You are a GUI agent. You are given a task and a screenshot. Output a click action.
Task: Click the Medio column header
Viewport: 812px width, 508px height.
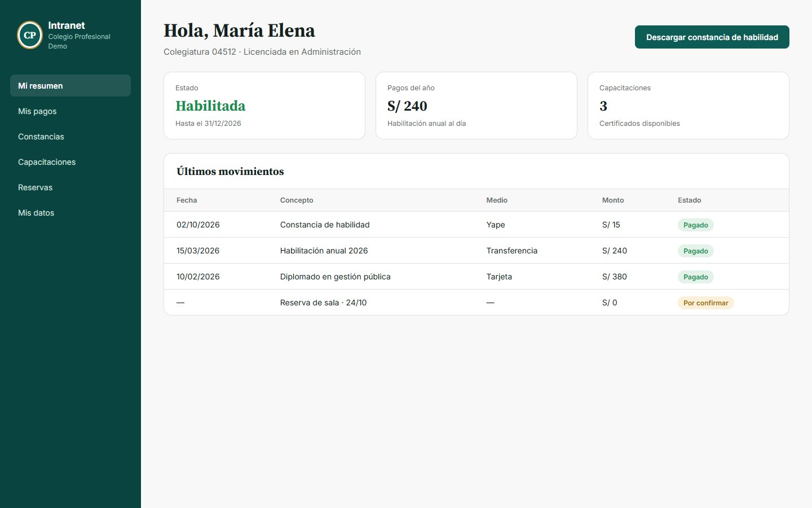[x=497, y=200]
